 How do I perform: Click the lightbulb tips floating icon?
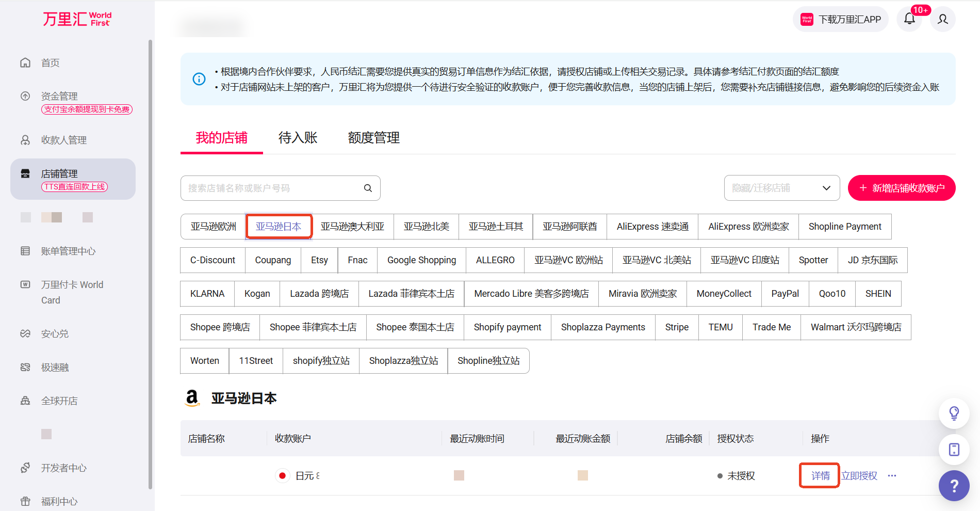point(954,413)
